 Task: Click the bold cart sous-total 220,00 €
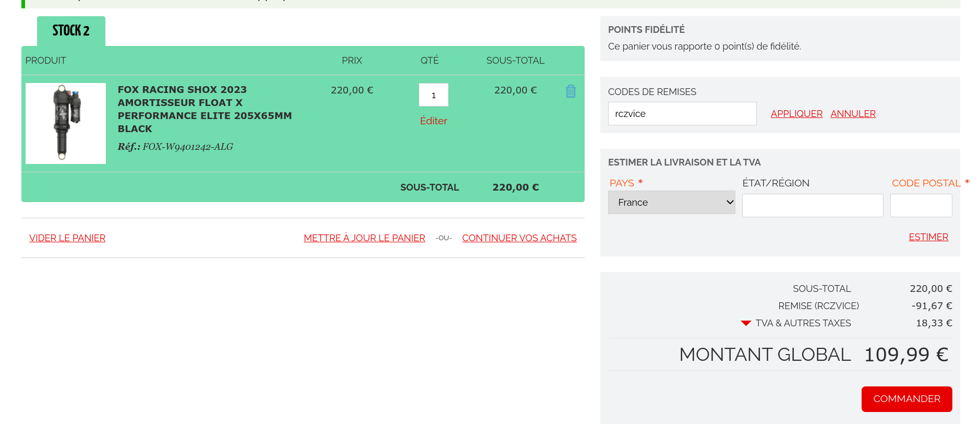pos(516,187)
